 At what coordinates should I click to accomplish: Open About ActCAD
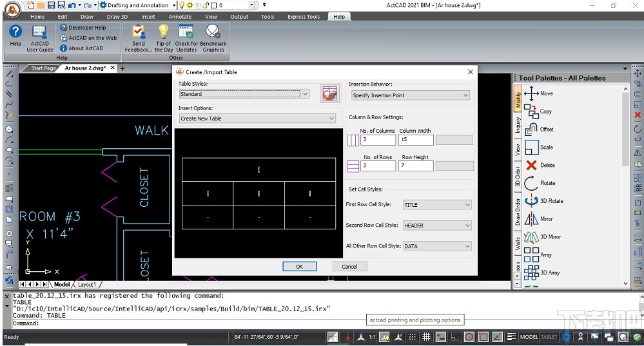(x=81, y=48)
